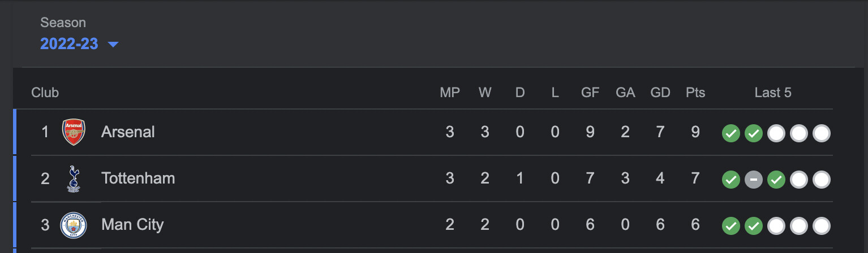This screenshot has width=868, height=253.
Task: Click the Man City club crest icon
Action: point(74,225)
